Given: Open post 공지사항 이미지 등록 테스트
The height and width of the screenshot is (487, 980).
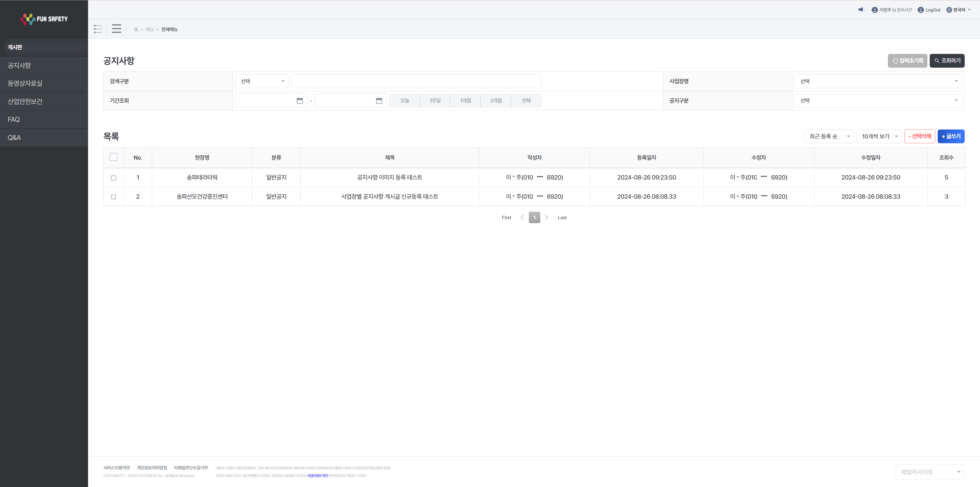Looking at the screenshot, I should 389,177.
